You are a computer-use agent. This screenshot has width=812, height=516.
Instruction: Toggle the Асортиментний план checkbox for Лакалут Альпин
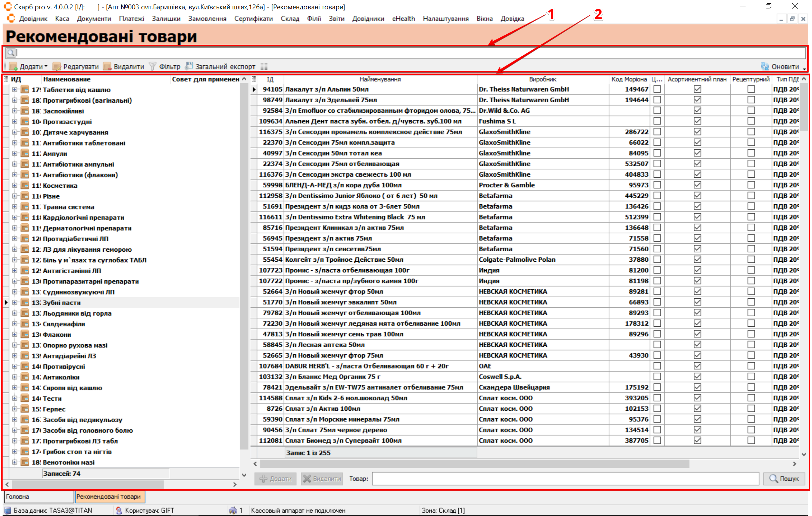point(697,89)
